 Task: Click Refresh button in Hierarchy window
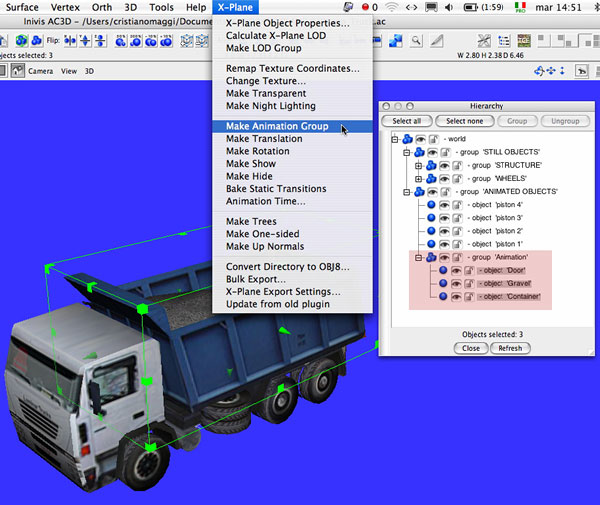(510, 349)
